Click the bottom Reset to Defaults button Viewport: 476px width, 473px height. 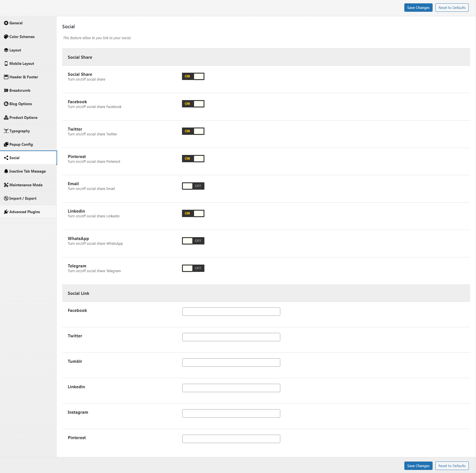452,466
